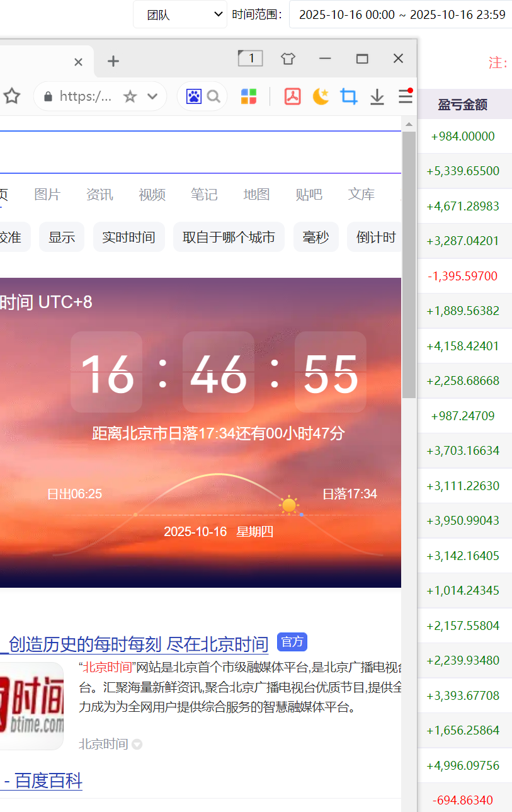Expand the address bar dropdown chevron
The width and height of the screenshot is (512, 812).
pos(152,96)
